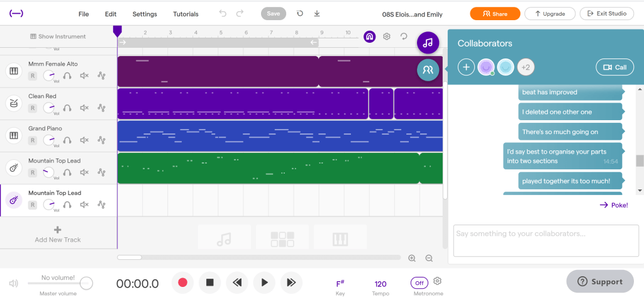This screenshot has height=297, width=644.
Task: Click the Clean Red drum instrument icon
Action: pyautogui.click(x=14, y=103)
